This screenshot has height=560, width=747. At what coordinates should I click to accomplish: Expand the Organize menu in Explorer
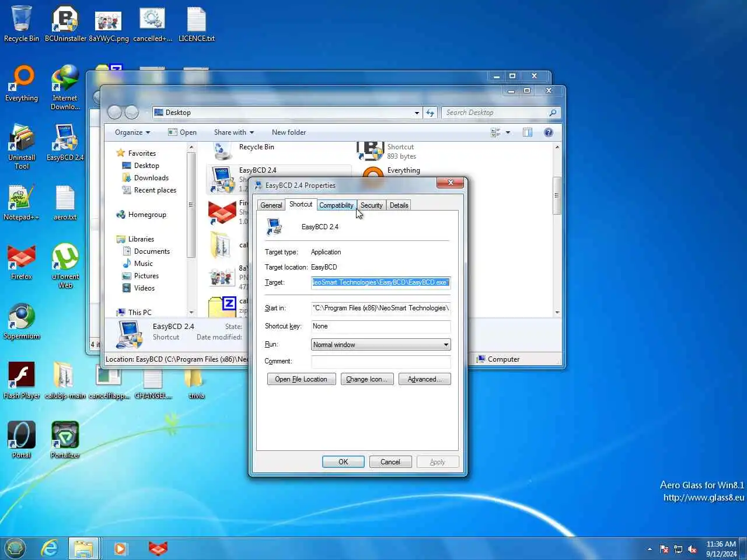[132, 132]
